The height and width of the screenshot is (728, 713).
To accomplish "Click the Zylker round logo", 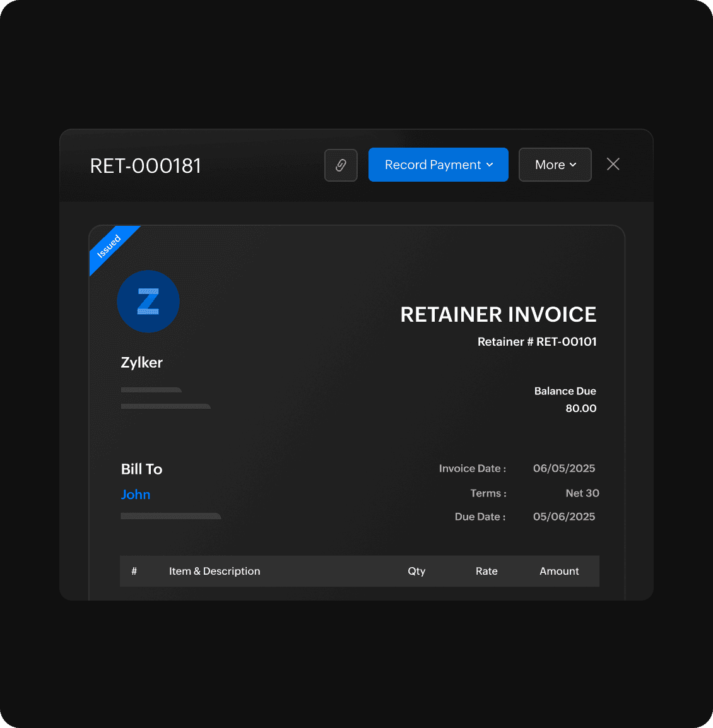I will click(148, 302).
